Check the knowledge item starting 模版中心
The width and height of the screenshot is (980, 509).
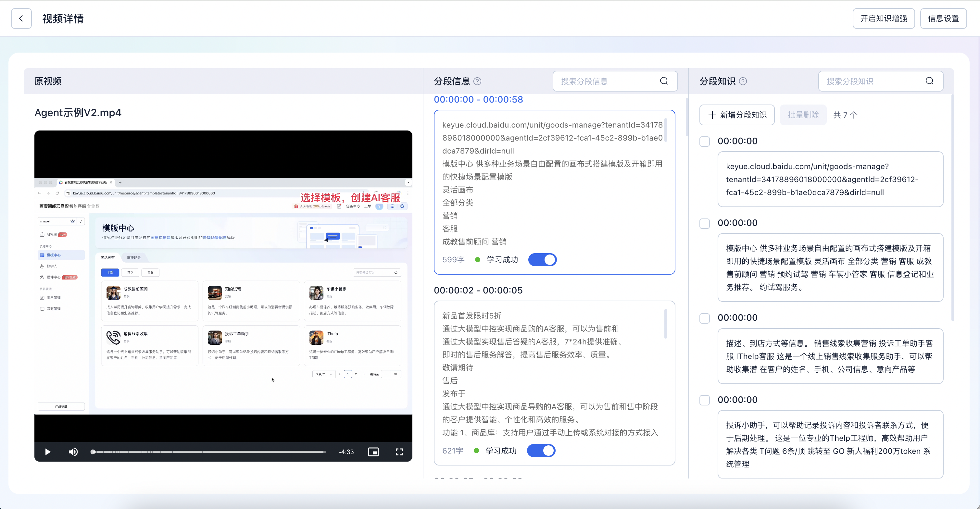point(705,223)
